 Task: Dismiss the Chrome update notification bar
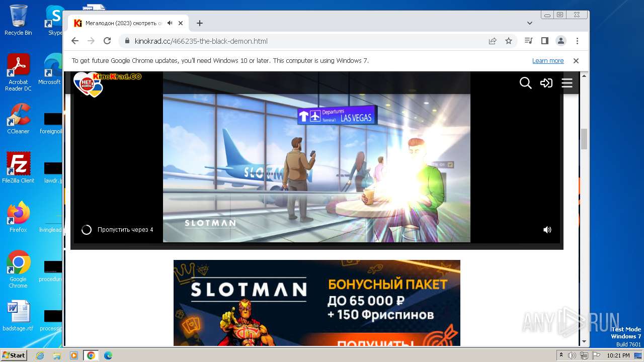pyautogui.click(x=576, y=61)
